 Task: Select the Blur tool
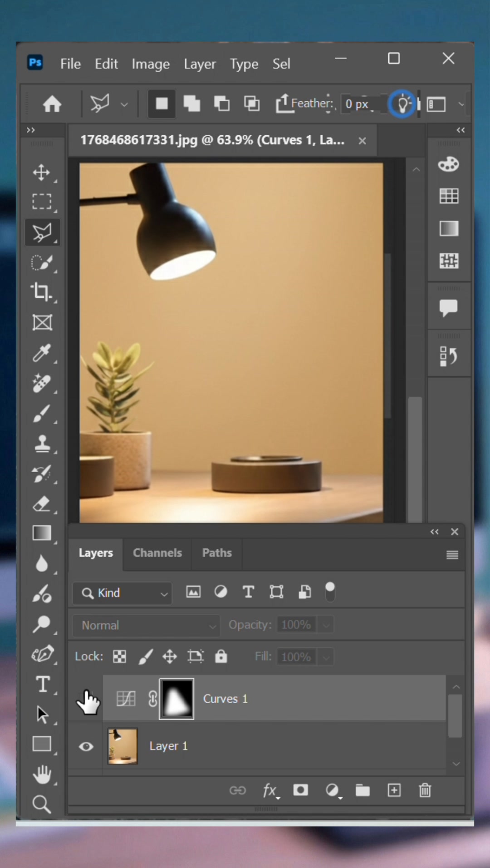pos(42,563)
